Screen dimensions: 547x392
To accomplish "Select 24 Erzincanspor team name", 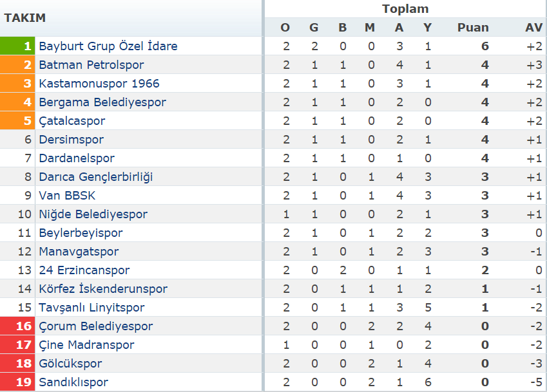I will pyautogui.click(x=84, y=270).
